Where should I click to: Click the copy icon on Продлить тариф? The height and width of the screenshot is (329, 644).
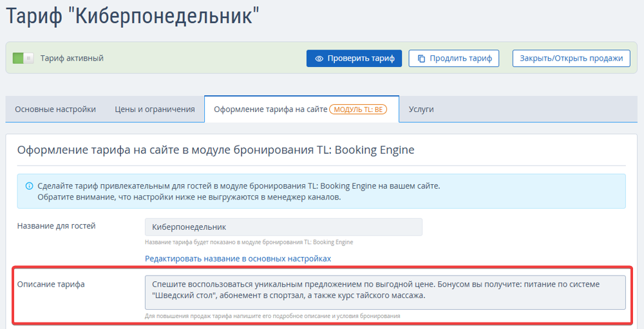point(421,59)
